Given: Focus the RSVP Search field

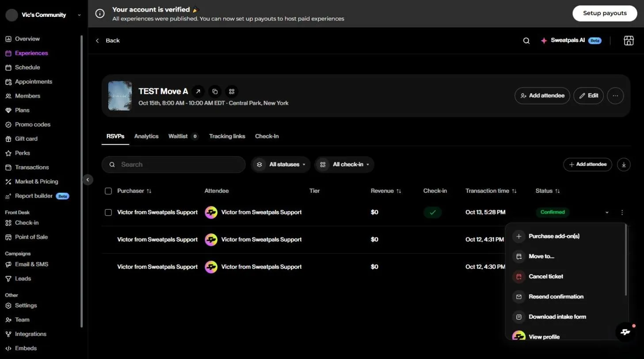Looking at the screenshot, I should click(x=174, y=164).
